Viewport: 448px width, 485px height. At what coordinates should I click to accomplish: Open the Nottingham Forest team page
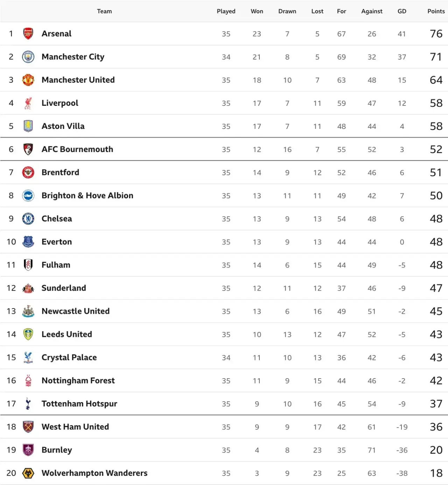(x=78, y=381)
